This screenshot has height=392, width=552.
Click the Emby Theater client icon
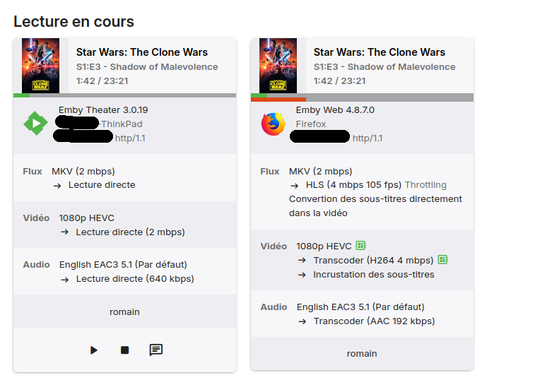35,124
